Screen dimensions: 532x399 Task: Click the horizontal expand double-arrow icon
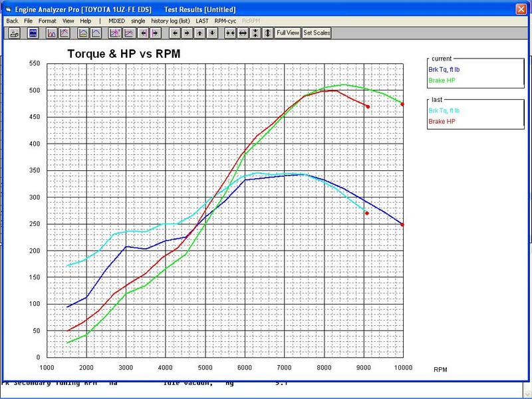pyautogui.click(x=243, y=33)
